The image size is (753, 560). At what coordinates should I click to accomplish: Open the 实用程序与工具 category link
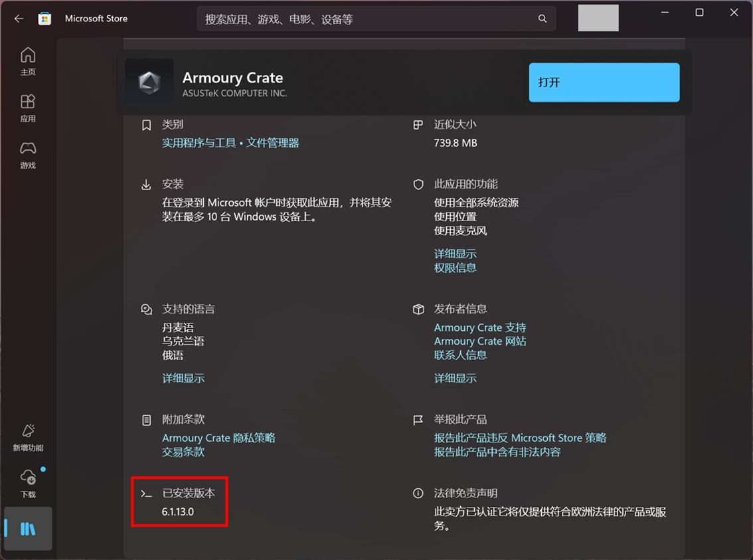199,143
